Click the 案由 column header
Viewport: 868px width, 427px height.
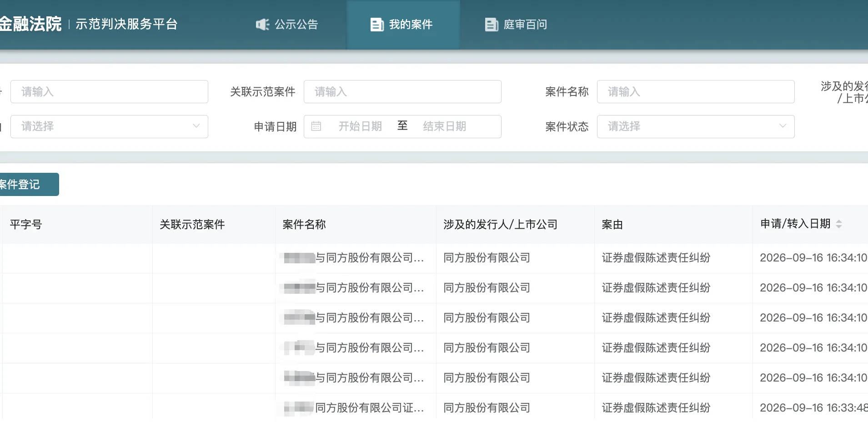(x=612, y=225)
